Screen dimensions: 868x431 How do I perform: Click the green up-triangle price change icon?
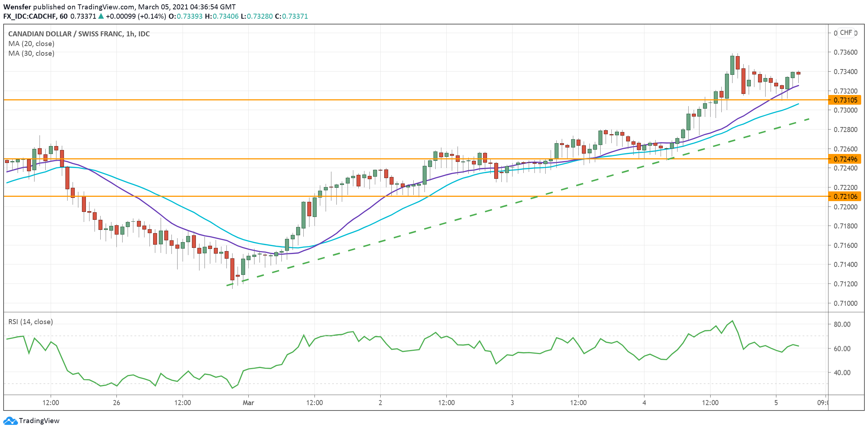pos(101,16)
